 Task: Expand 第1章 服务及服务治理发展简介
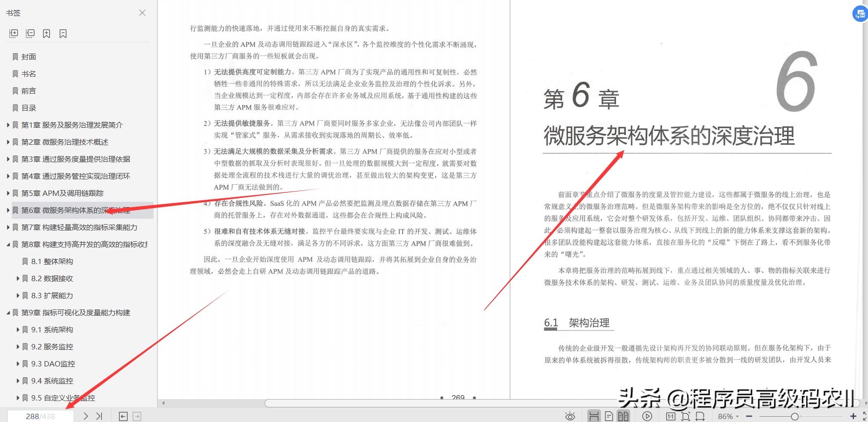(8, 125)
